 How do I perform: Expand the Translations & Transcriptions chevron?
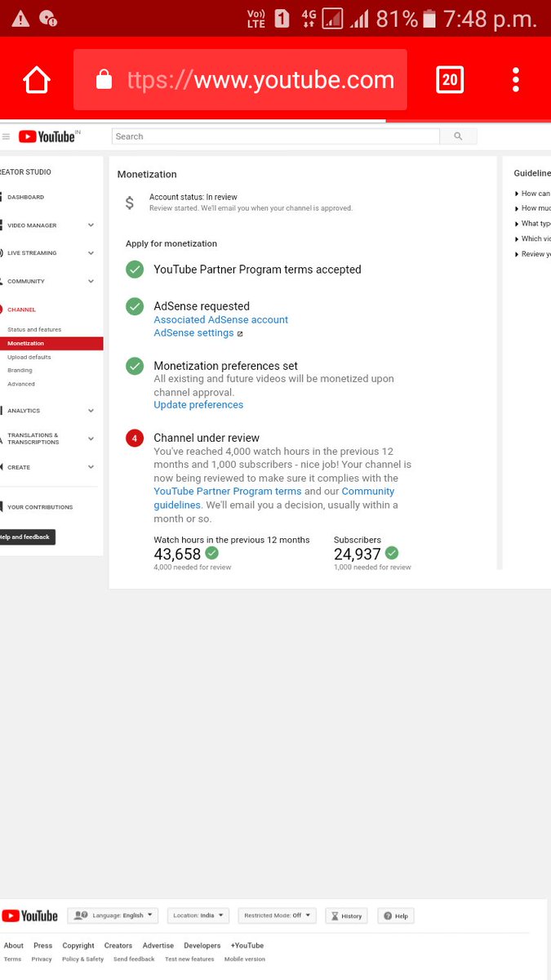(91, 439)
